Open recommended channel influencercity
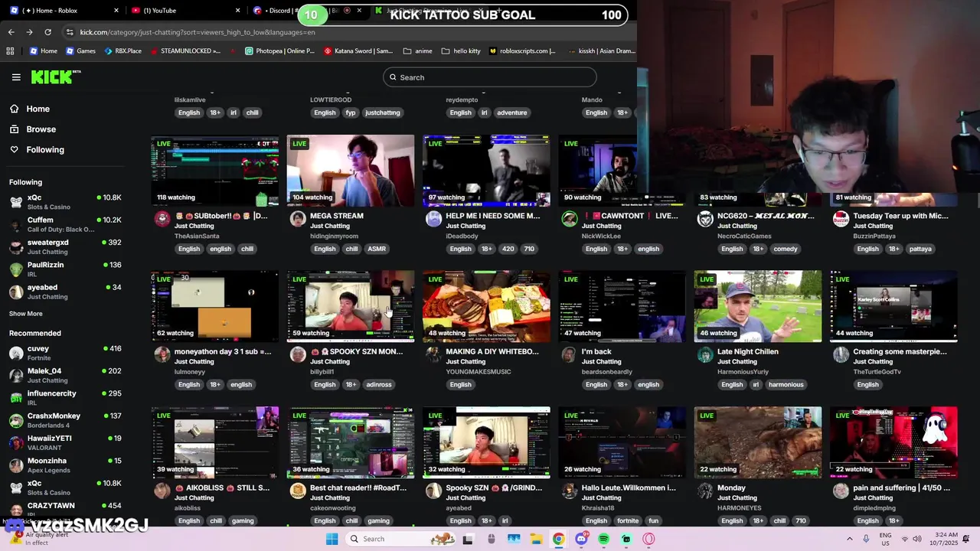 65,398
